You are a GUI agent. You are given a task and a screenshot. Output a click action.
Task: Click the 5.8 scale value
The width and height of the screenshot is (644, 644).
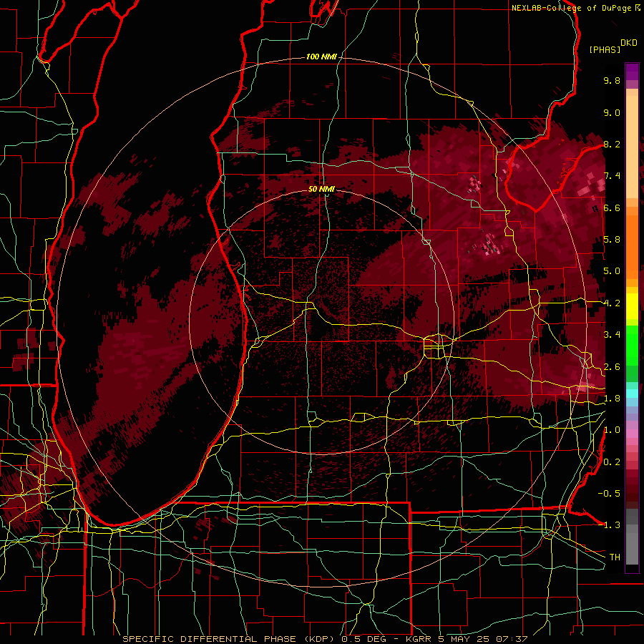(x=612, y=240)
